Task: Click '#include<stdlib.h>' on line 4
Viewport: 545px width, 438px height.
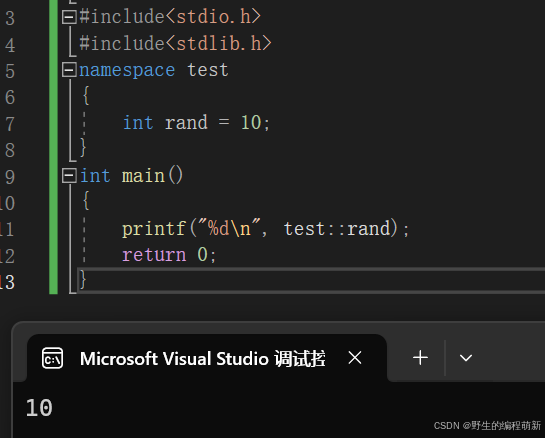Action: pos(175,43)
